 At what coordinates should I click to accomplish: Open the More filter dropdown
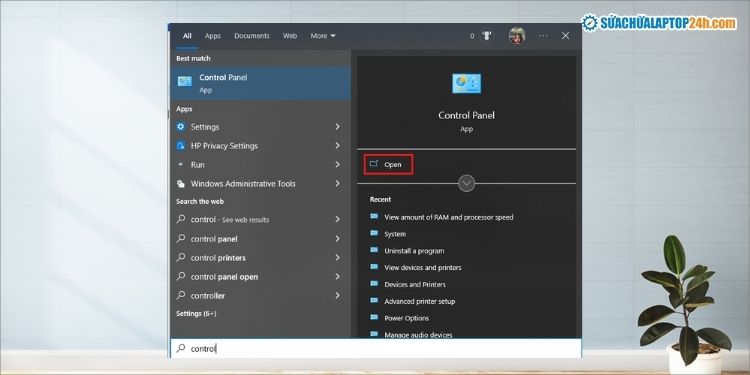click(323, 36)
